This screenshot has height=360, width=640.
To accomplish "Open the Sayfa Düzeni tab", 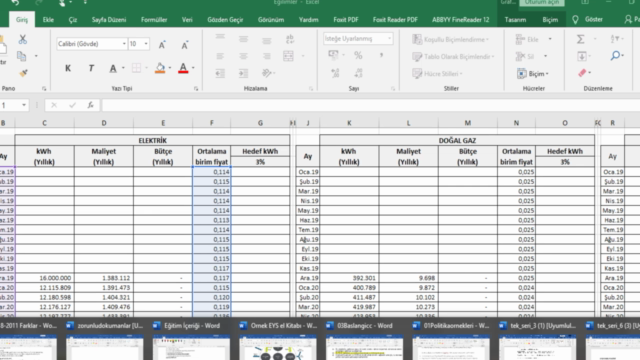I will tap(109, 20).
